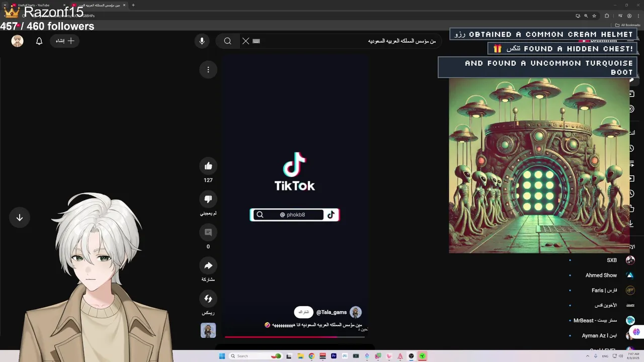The image size is (644, 362).
Task: Close the UsefulCharts - YouTube tab
Action: tap(64, 5)
